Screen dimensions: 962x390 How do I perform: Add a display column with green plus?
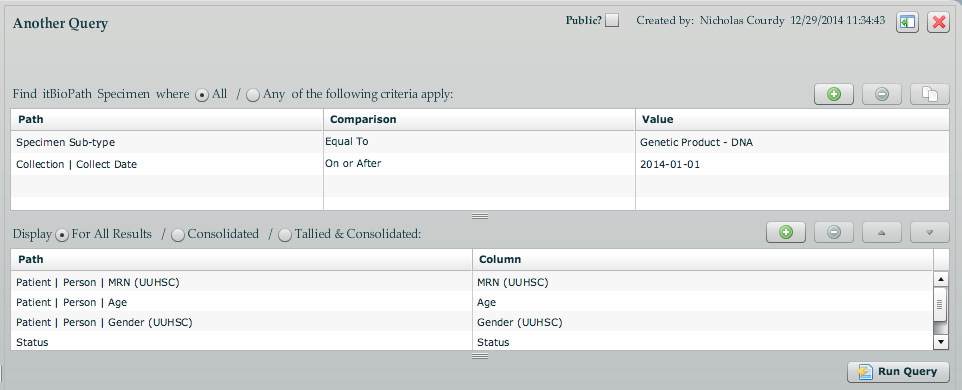785,232
